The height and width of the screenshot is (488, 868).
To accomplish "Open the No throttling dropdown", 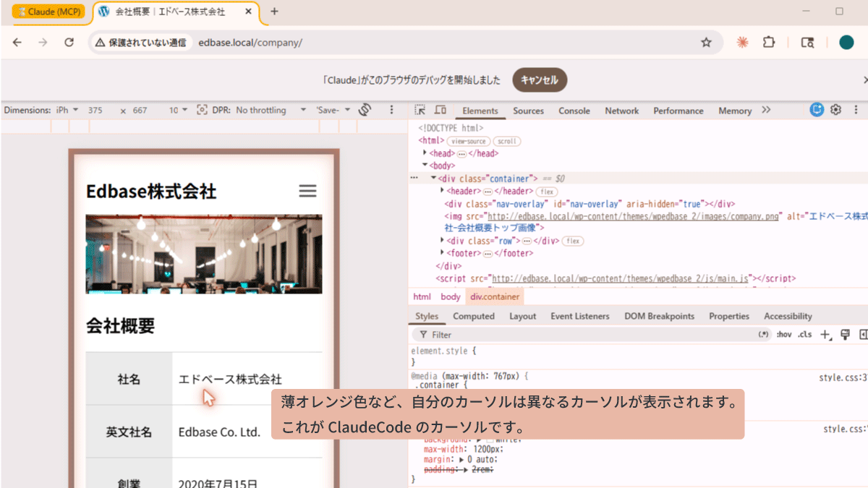I will [271, 110].
